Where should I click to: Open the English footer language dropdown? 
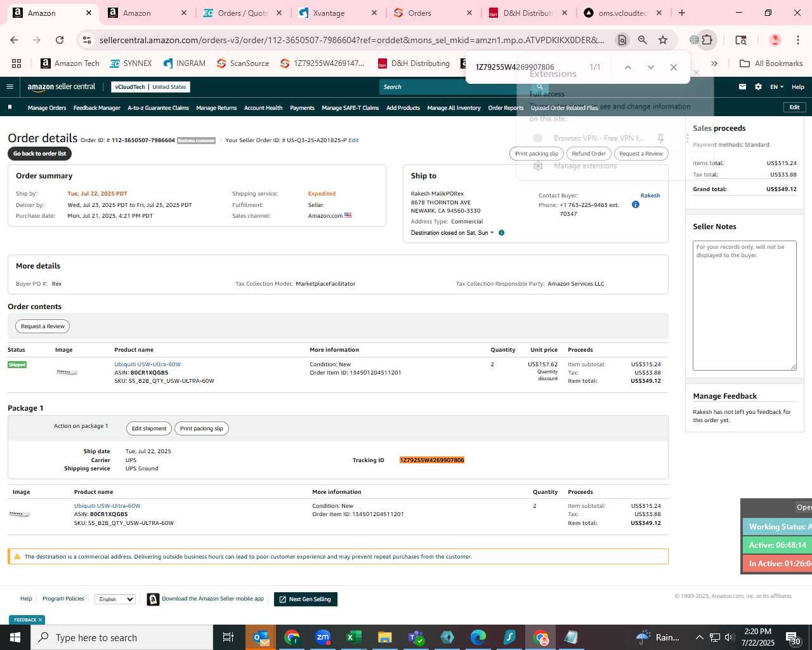(115, 599)
